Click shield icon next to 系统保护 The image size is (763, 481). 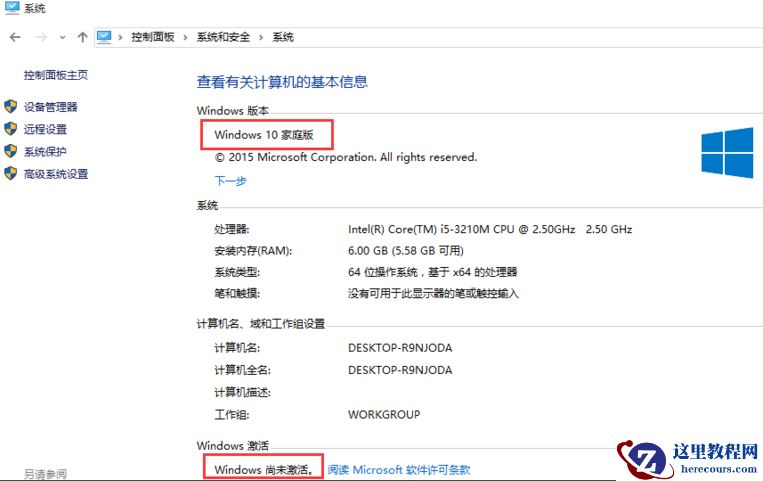coord(11,151)
